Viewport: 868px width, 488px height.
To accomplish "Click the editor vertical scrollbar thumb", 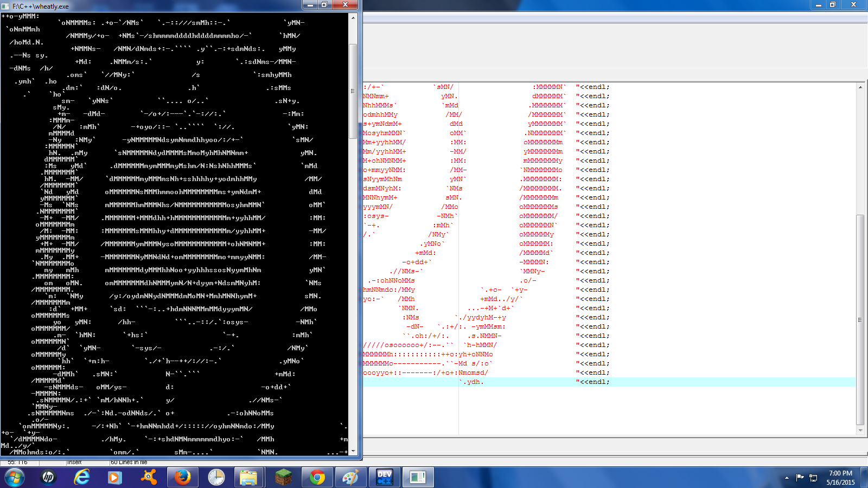I will coord(860,320).
